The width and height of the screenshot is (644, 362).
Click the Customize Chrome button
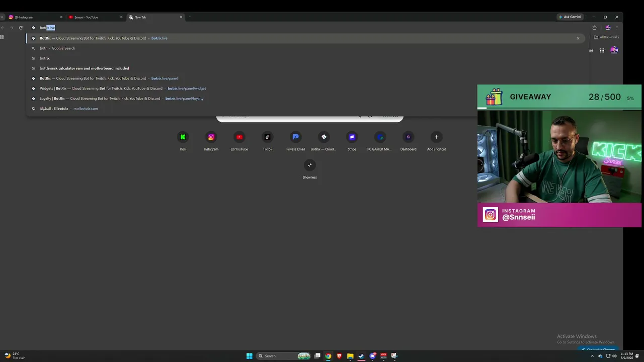[x=598, y=349]
